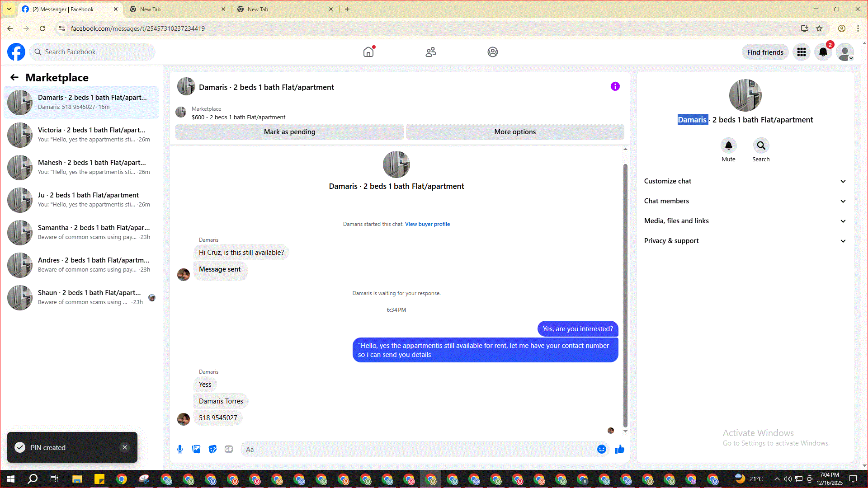The image size is (868, 488).
Task: Open the Friends icon in top navigation
Action: coord(431,52)
